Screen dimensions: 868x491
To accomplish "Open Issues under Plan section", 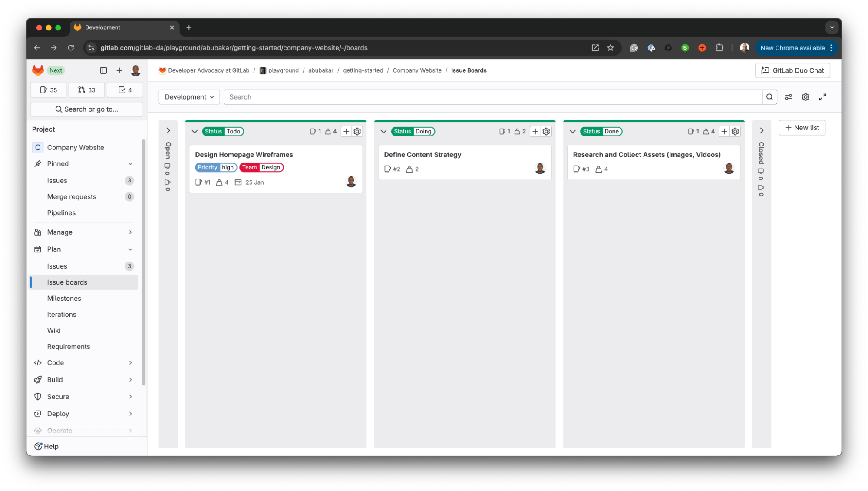I will 57,265.
